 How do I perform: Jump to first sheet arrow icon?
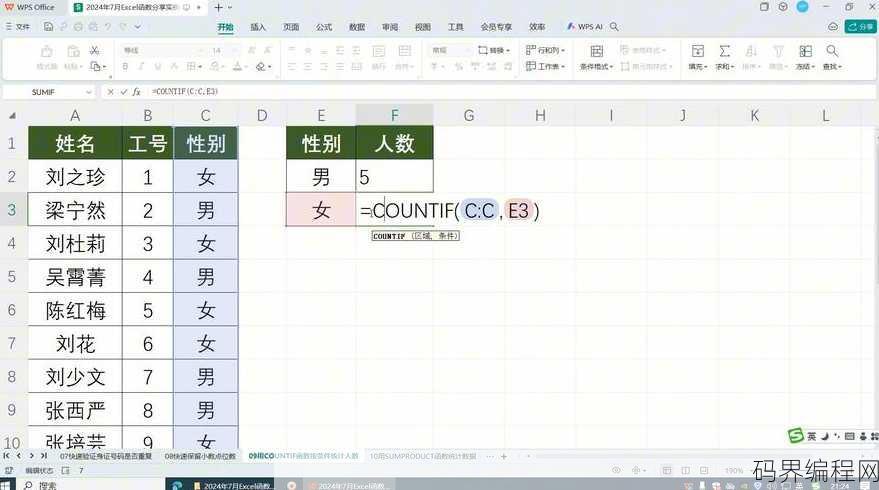(x=7, y=456)
